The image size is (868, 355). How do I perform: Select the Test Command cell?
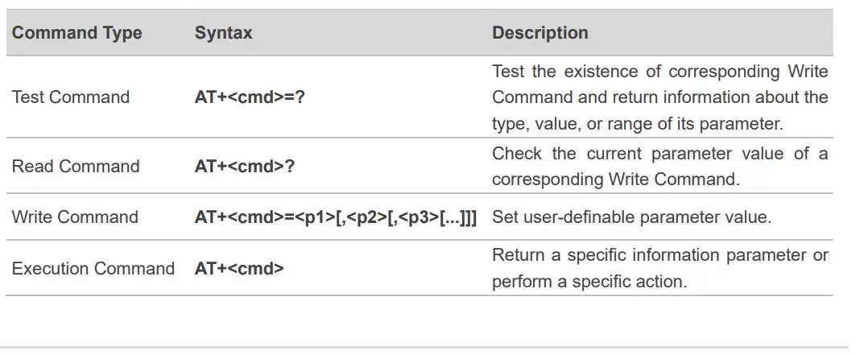[x=70, y=97]
